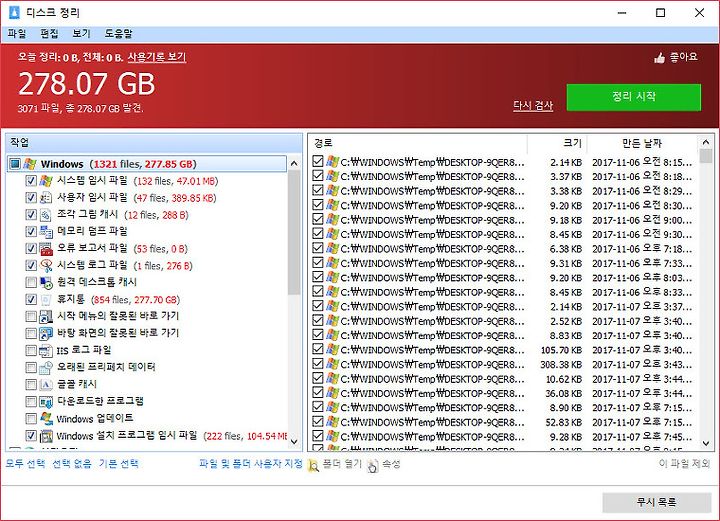Click the 기본 선택 link

118,464
